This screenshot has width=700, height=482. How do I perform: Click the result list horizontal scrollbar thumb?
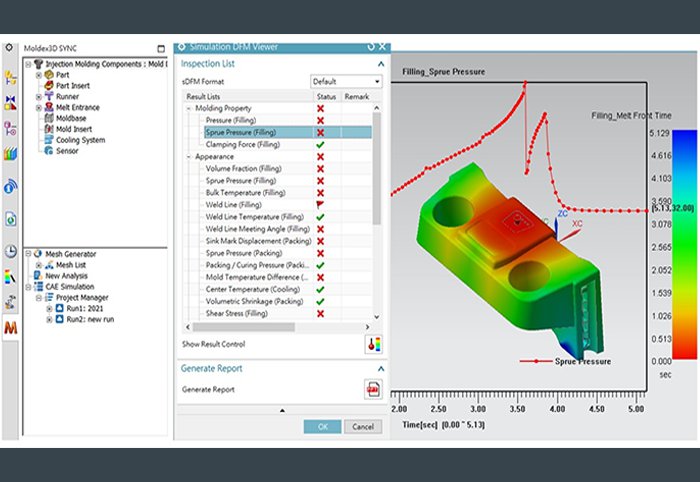tap(244, 327)
